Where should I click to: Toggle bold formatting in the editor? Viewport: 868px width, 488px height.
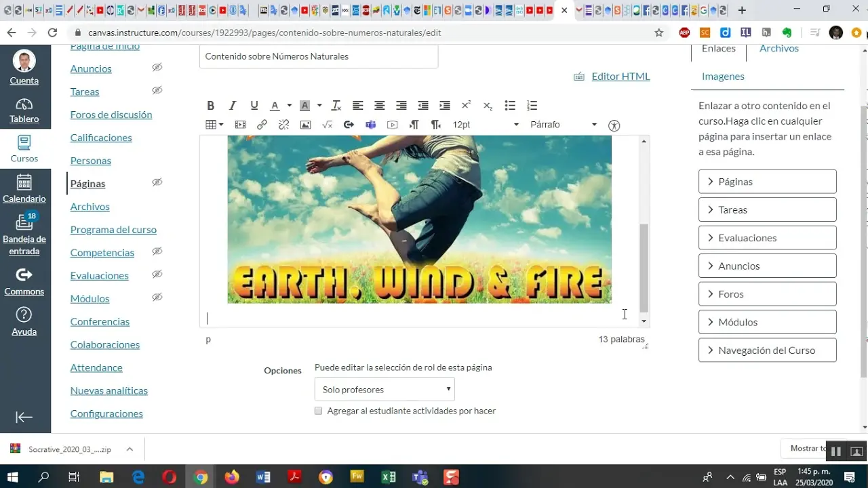point(210,105)
